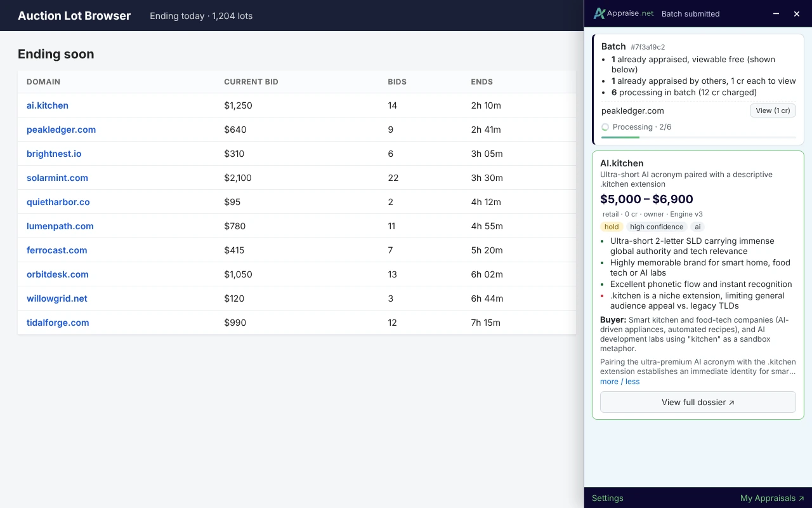Click the ENDS column header
Viewport: 812px width, 508px height.
tap(481, 82)
